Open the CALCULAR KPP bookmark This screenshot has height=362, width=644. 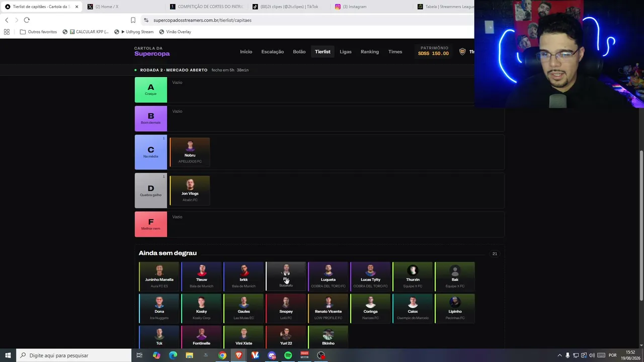(85, 32)
